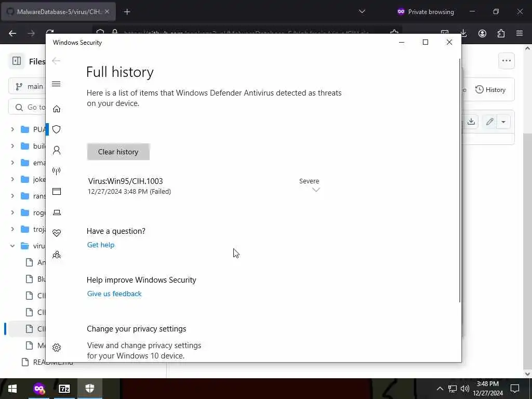Open the GitHub file History link
The image size is (532, 399).
click(x=490, y=89)
